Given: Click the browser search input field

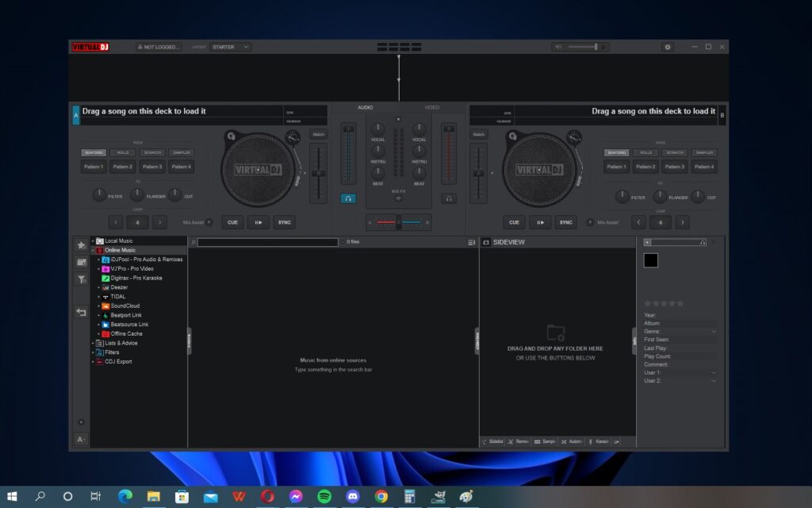Looking at the screenshot, I should tap(268, 242).
